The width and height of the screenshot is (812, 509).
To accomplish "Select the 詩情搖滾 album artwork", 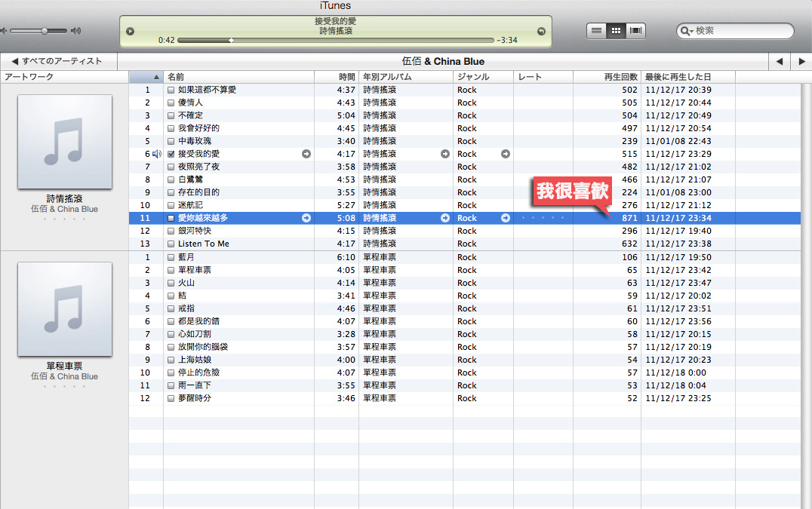I will [x=65, y=142].
